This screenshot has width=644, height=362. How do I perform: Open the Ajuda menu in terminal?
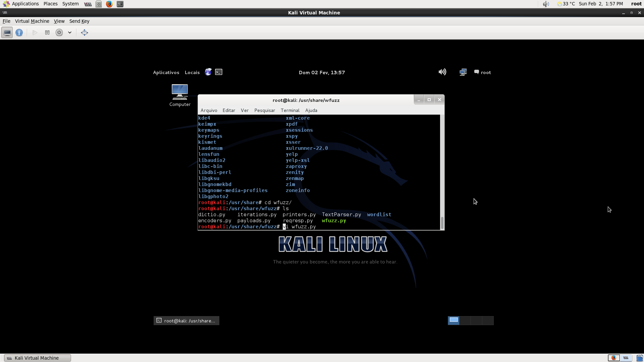point(311,110)
